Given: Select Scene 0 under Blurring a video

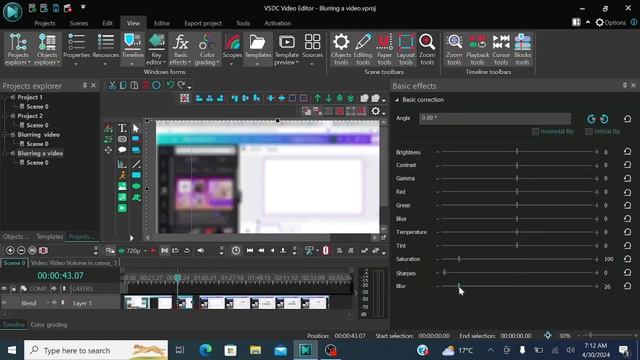Looking at the screenshot, I should (x=37, y=162).
